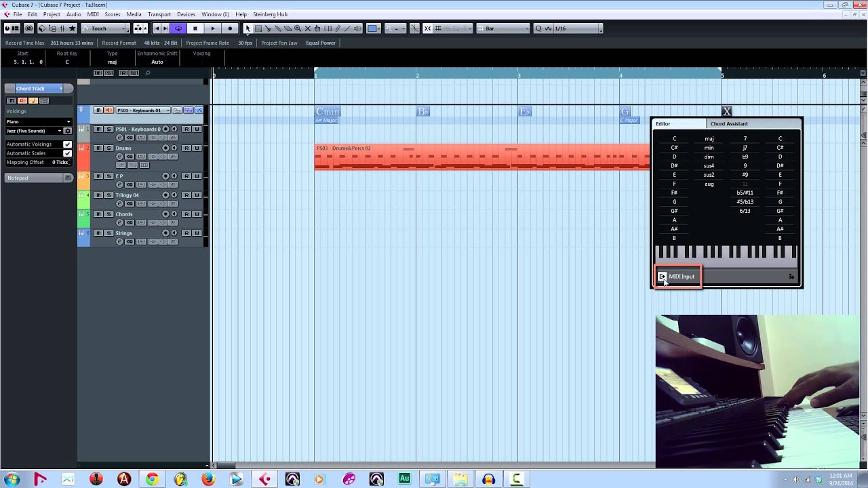
Task: Click the Windows Start button
Action: [x=12, y=479]
